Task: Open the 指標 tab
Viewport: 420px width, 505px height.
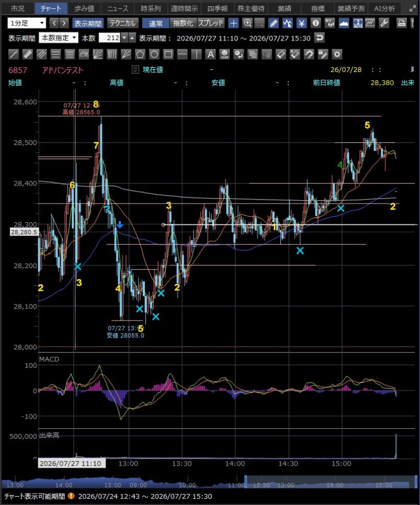Action: [x=318, y=8]
